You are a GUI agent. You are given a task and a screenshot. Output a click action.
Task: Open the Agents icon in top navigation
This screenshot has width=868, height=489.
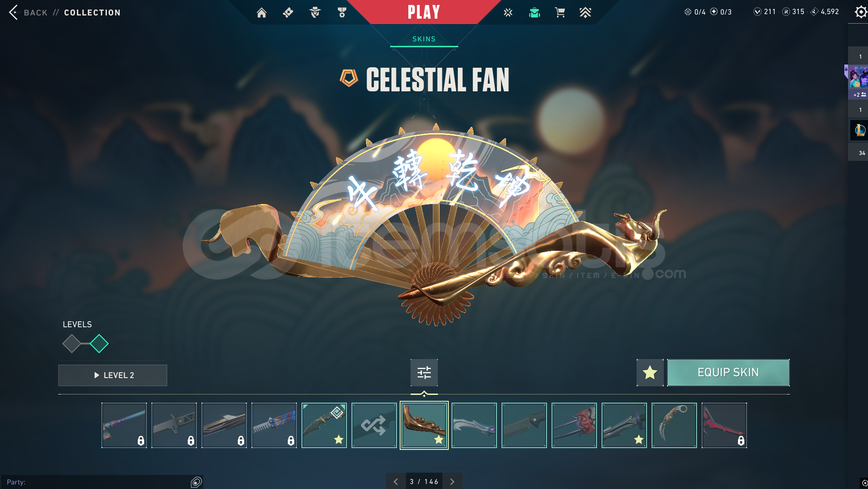point(315,13)
